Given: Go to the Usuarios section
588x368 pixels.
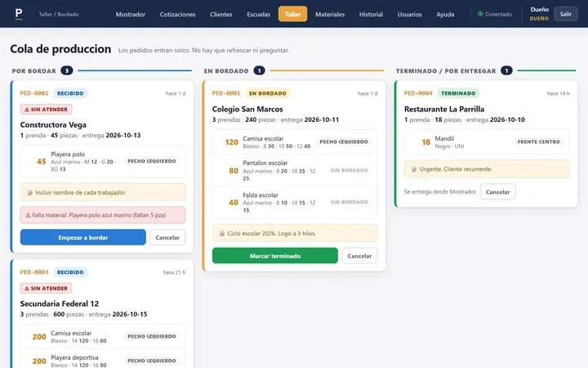Looking at the screenshot, I should (x=409, y=14).
